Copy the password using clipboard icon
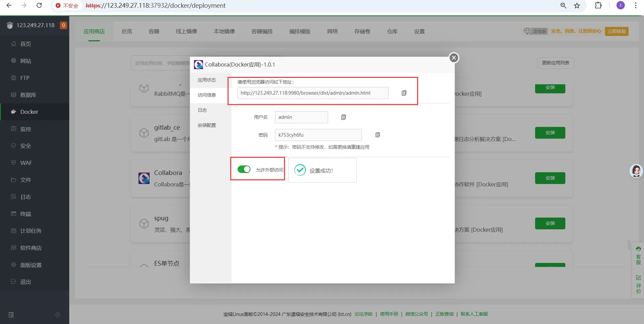 click(377, 135)
